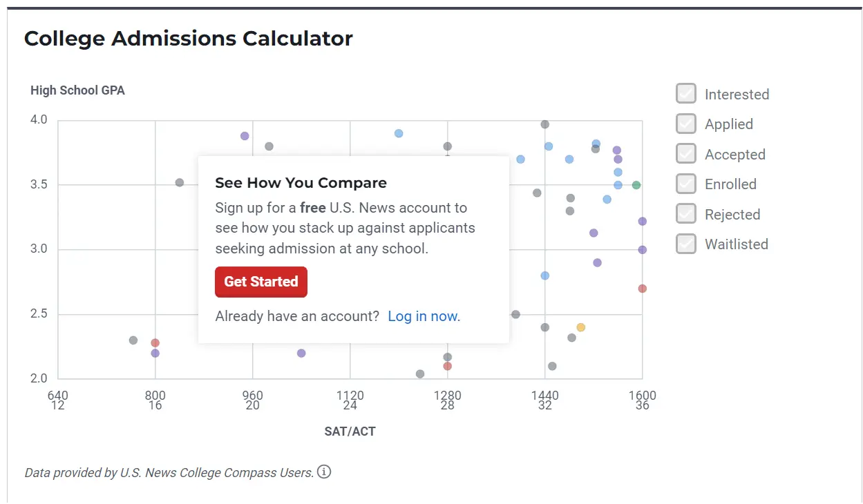Click the red data point at 800 SAT
Image resolution: width=863 pixels, height=504 pixels.
pyautogui.click(x=155, y=343)
